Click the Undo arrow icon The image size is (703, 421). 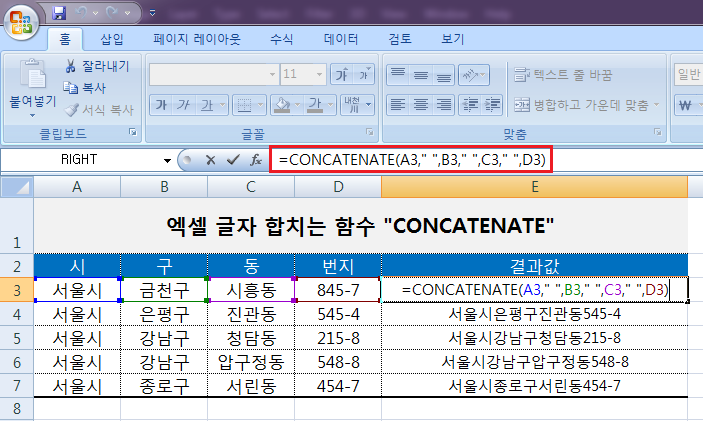click(81, 13)
